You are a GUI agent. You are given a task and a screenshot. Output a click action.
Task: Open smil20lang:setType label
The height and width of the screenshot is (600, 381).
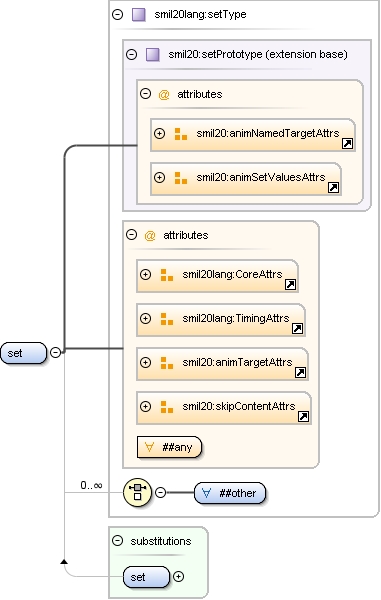tap(200, 15)
